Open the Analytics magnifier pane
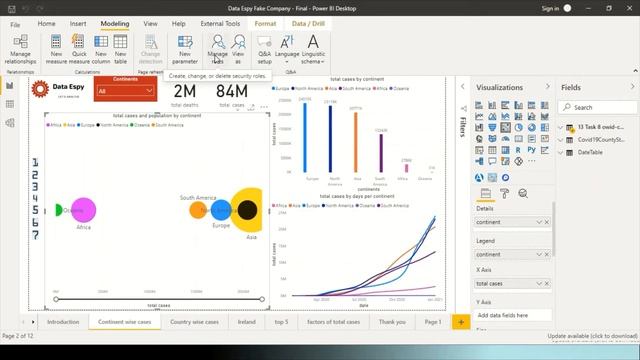 coord(523,193)
